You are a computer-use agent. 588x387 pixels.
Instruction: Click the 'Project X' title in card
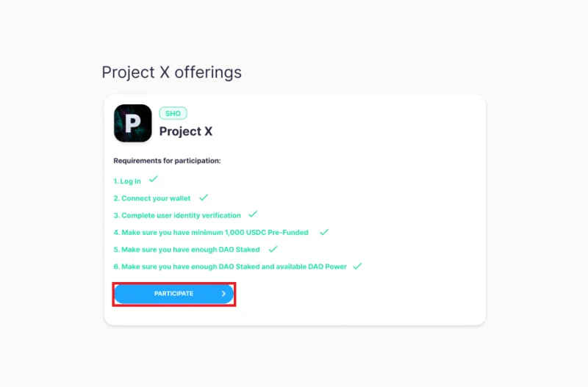click(186, 131)
